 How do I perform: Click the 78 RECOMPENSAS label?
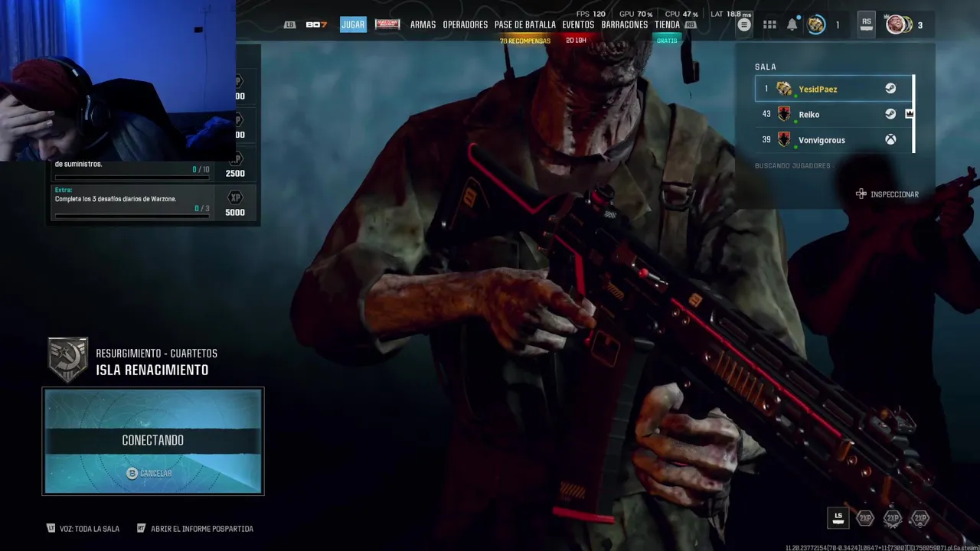point(525,41)
